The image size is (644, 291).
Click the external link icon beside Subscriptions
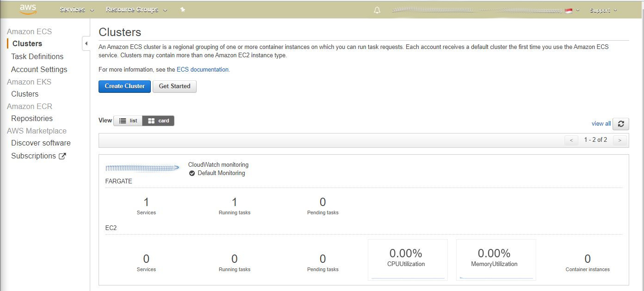coord(62,156)
